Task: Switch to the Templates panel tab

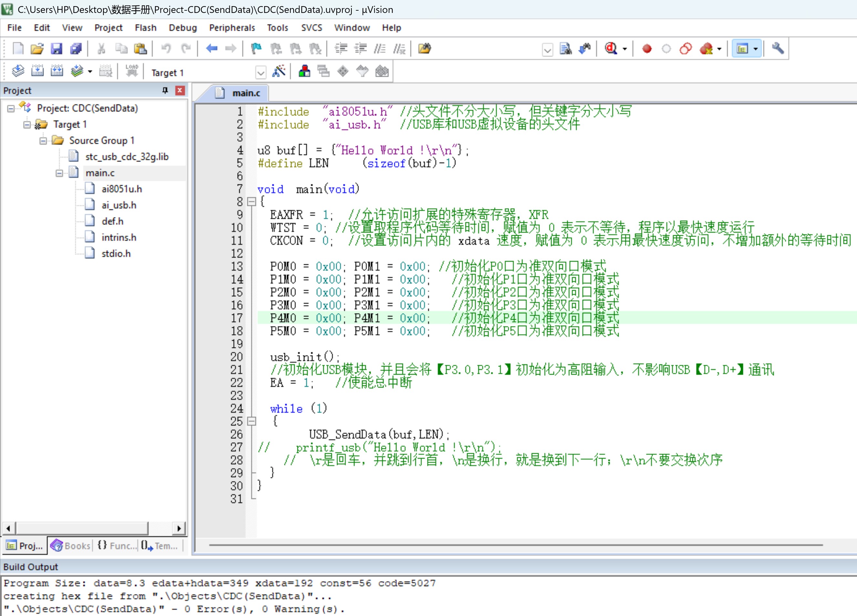Action: point(160,546)
